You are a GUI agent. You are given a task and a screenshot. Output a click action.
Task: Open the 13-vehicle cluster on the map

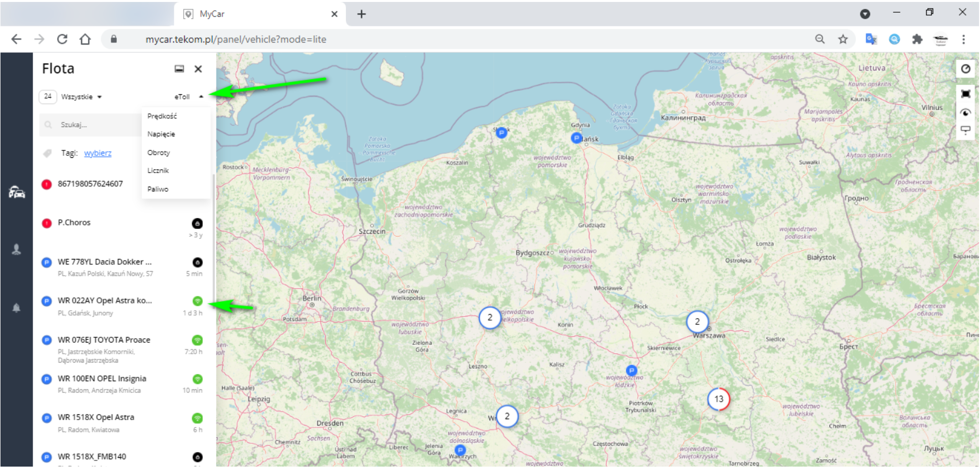(719, 399)
